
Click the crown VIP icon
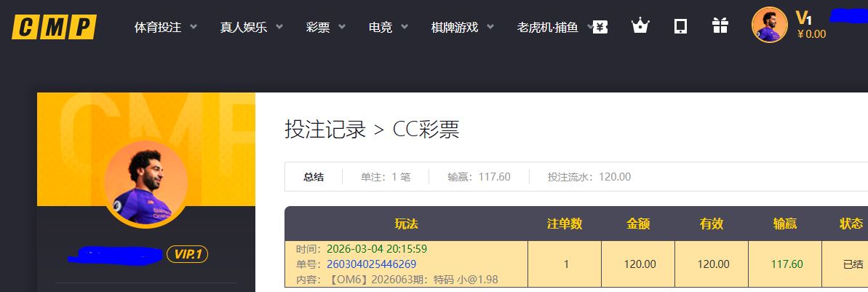(x=640, y=27)
